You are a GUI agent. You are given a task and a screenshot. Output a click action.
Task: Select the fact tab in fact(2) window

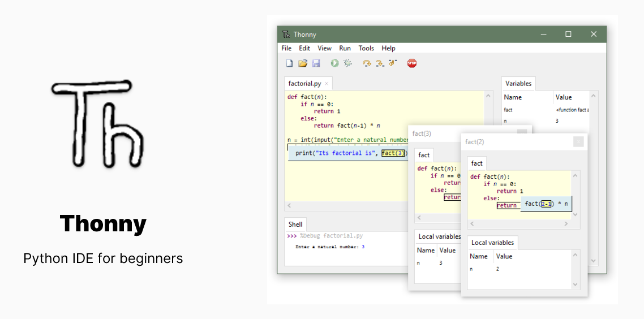click(x=477, y=163)
